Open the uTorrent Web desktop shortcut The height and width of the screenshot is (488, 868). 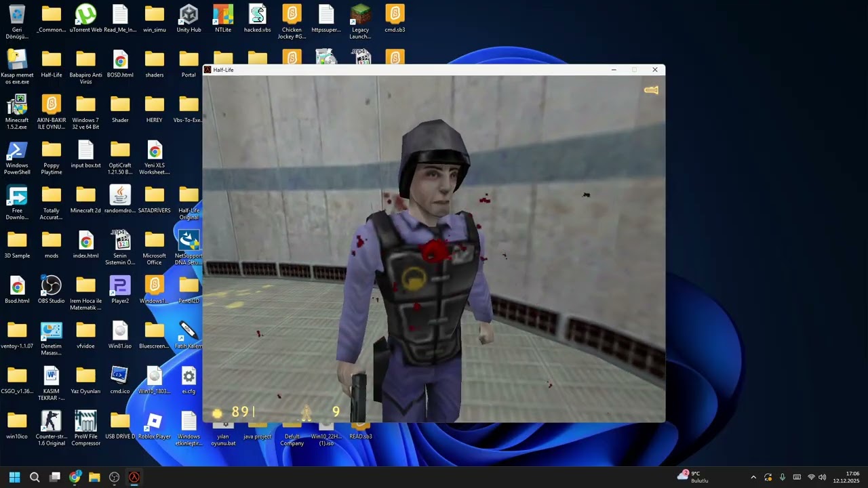click(x=85, y=19)
